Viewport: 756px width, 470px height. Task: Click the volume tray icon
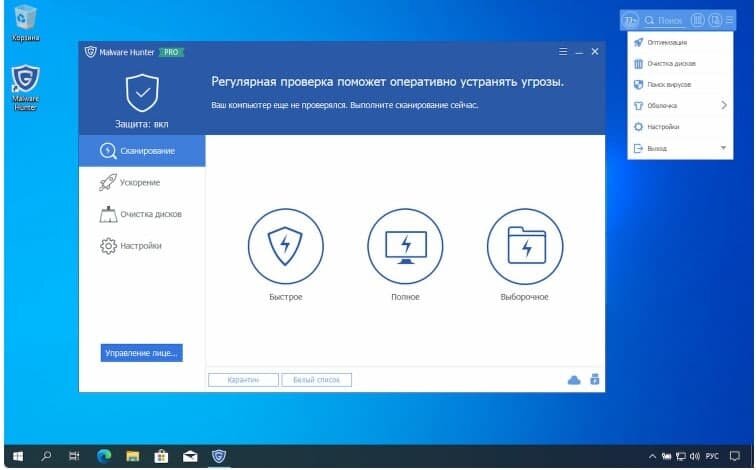695,456
